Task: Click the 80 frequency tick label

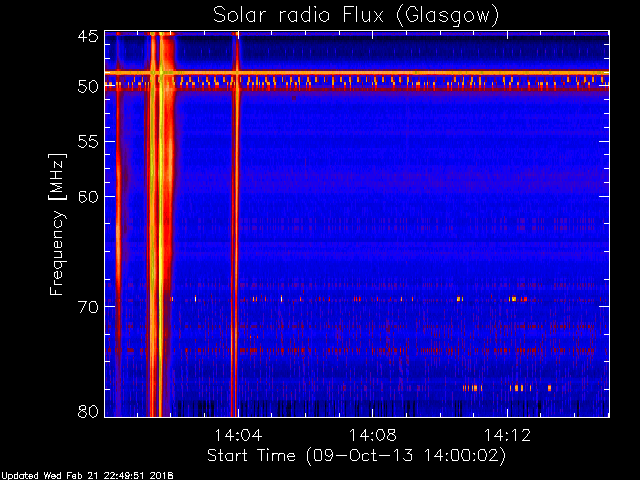Action: click(x=88, y=411)
